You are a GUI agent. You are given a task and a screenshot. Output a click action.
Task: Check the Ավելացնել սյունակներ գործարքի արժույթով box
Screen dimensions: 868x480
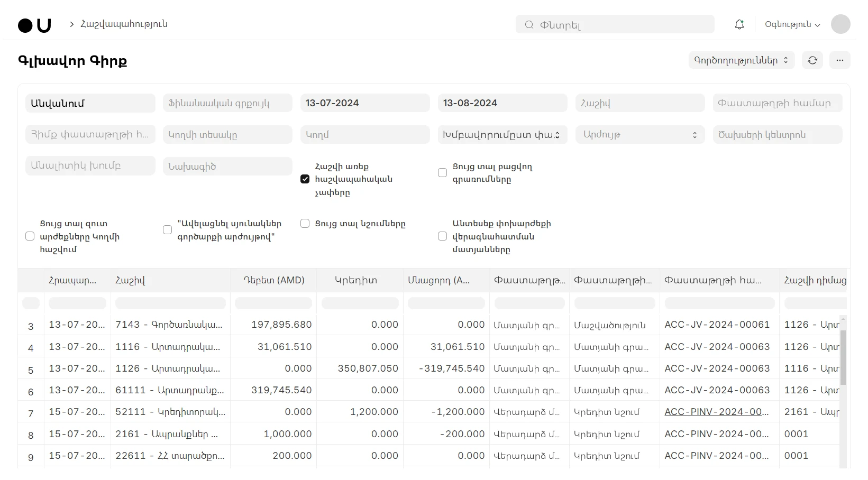(168, 230)
